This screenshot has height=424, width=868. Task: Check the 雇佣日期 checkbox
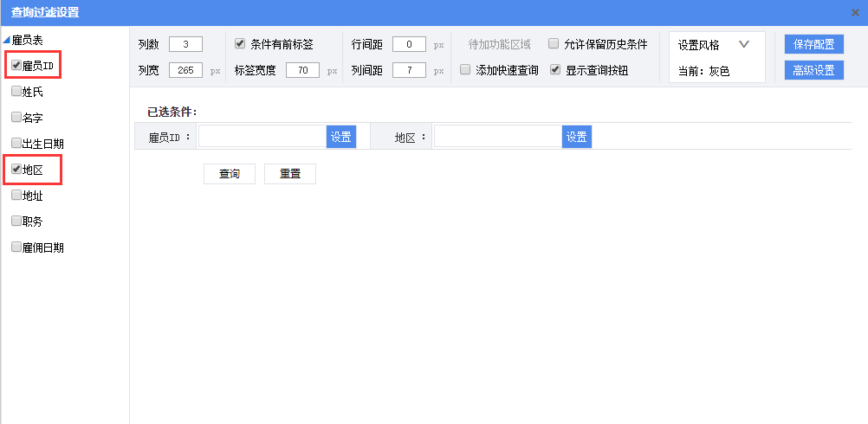16,247
